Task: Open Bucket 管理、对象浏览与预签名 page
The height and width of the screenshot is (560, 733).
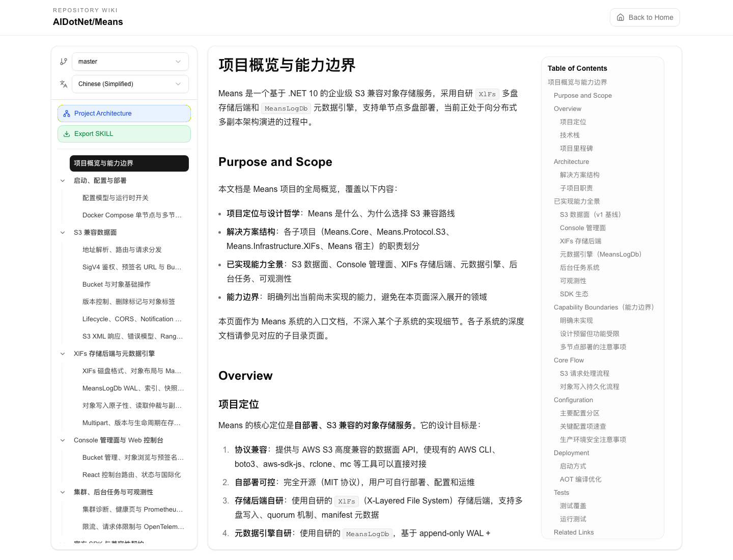Action: click(x=133, y=458)
